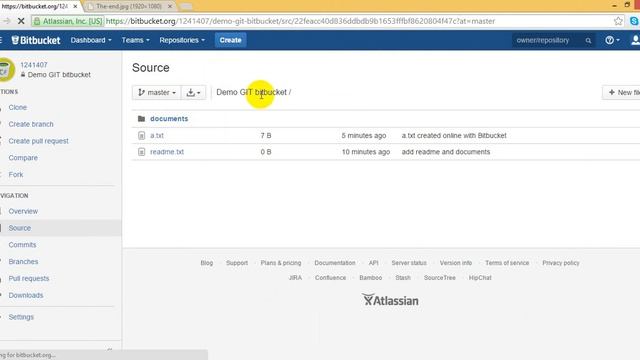This screenshot has width=640, height=360.
Task: Stop page loading with X button
Action: pyautogui.click(x=21, y=21)
